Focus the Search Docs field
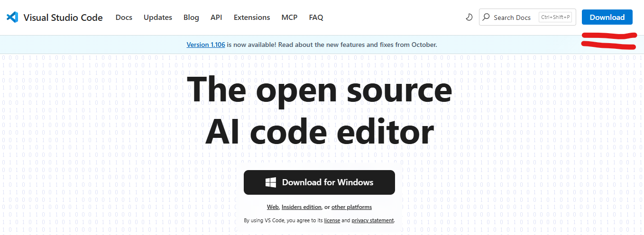Screen dimensions: 644x235 tap(527, 17)
